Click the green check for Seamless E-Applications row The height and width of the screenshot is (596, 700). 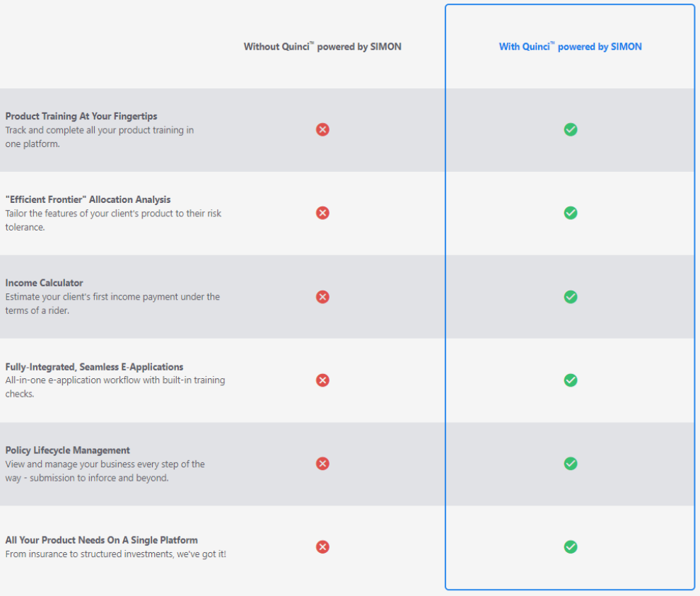570,380
